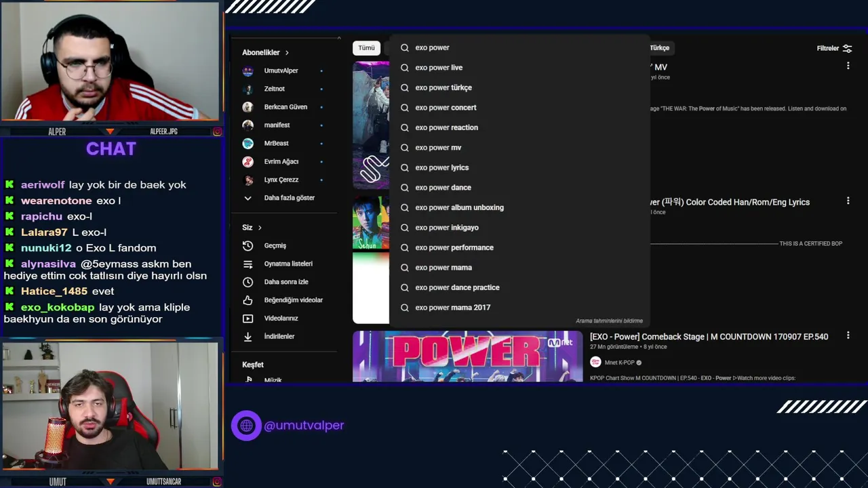
Task: Click chat username alynasilva
Action: tap(49, 264)
